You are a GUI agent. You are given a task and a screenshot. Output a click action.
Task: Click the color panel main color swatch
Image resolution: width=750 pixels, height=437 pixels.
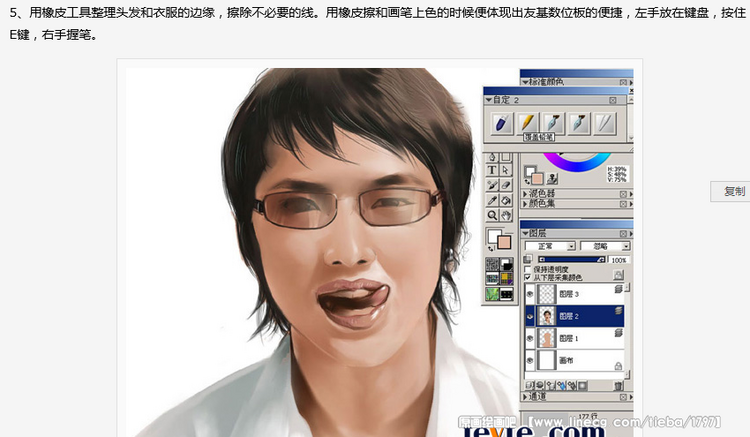[x=538, y=179]
